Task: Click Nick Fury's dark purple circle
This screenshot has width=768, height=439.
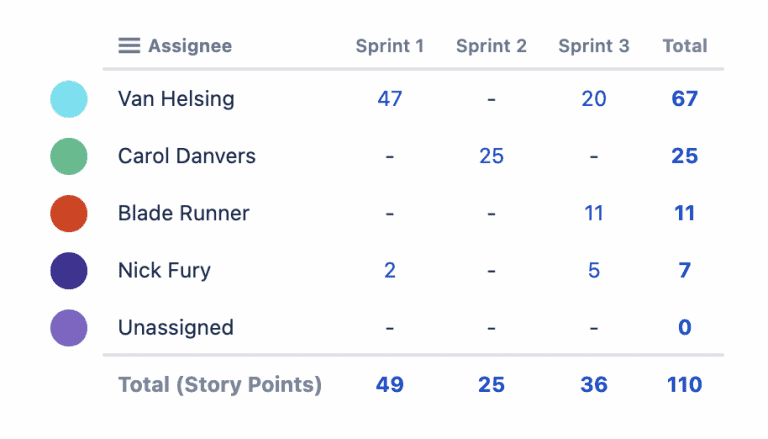Action: 69,270
